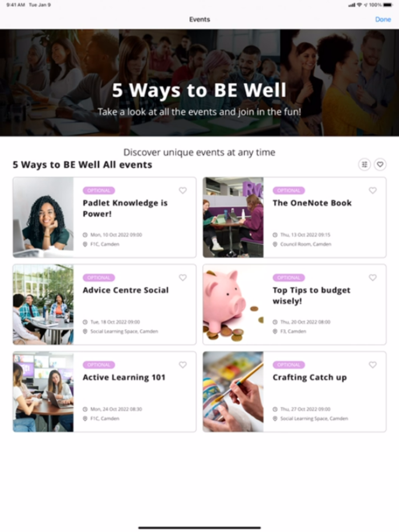Favorite the Advice Centre Social event
This screenshot has width=399, height=532.
(x=183, y=278)
